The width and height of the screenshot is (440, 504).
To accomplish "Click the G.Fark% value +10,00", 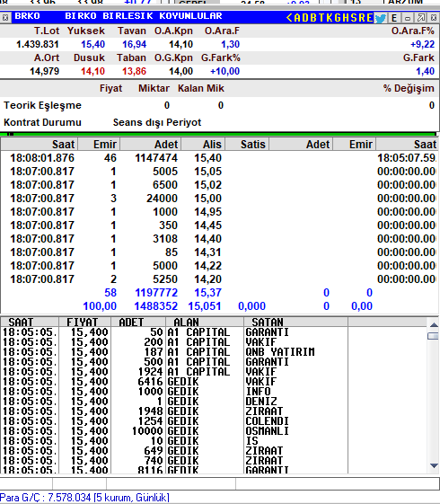I will (x=224, y=71).
